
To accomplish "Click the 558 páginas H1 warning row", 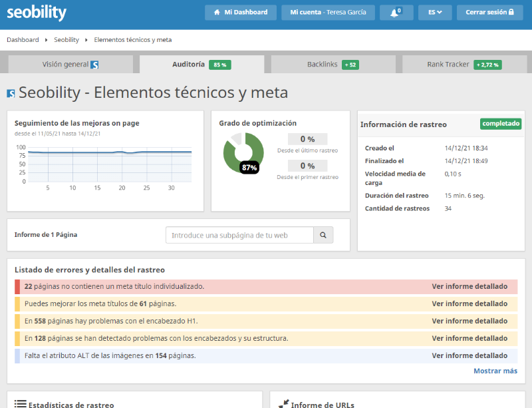I will [x=266, y=321].
